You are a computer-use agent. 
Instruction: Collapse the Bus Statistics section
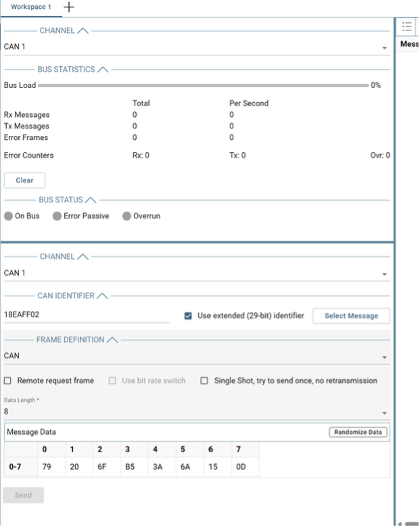coord(102,69)
